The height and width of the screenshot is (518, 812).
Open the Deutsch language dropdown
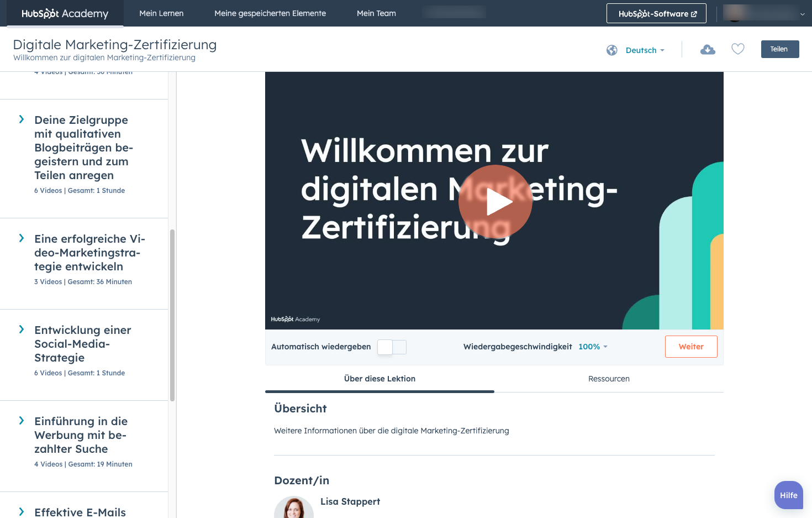(645, 50)
